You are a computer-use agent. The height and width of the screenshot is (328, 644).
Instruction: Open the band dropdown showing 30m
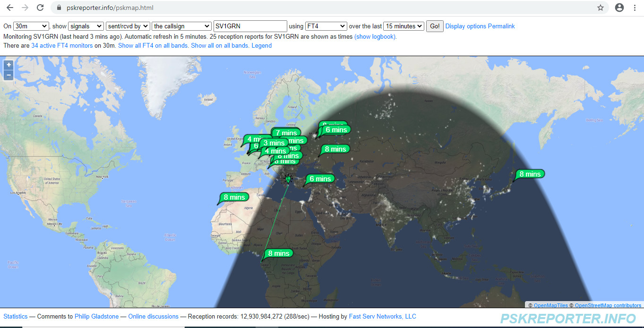pyautogui.click(x=31, y=26)
